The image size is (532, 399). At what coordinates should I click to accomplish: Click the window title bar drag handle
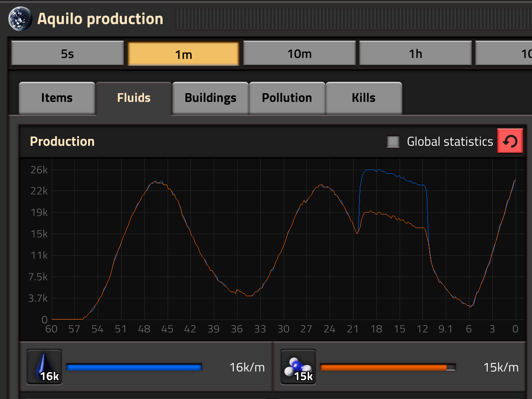point(353,19)
